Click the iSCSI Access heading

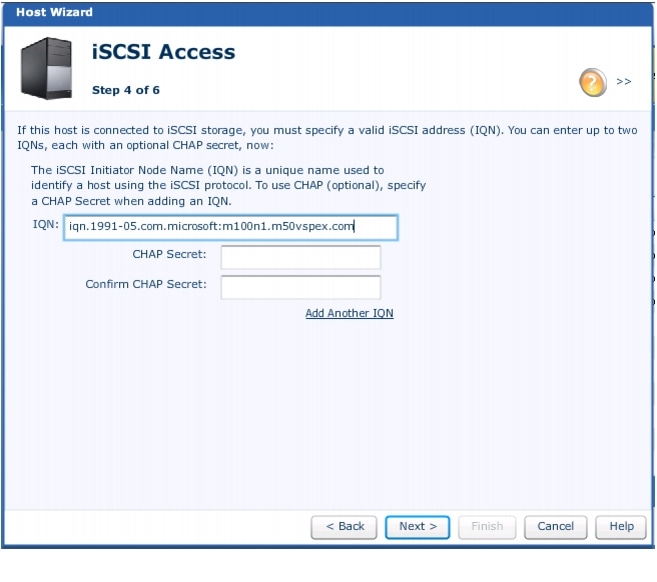point(163,52)
